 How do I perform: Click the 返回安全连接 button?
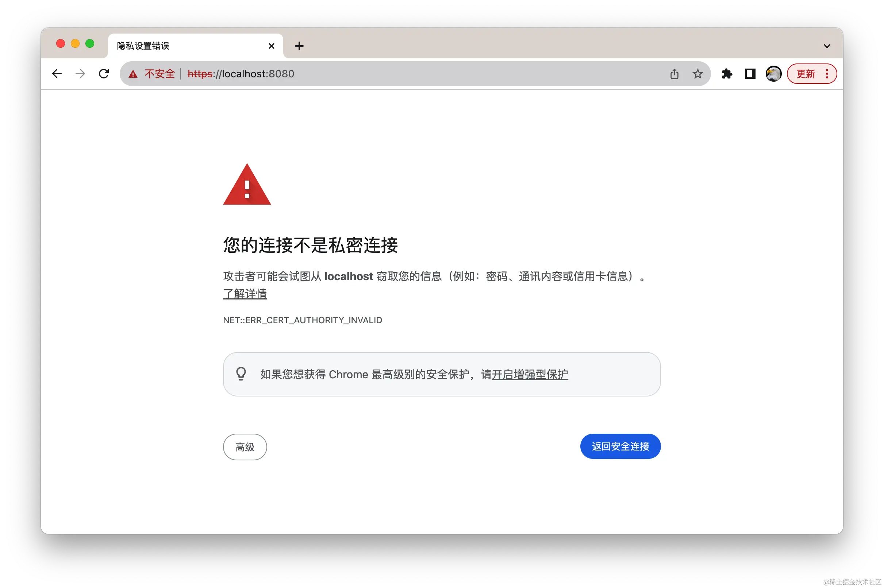tap(620, 446)
